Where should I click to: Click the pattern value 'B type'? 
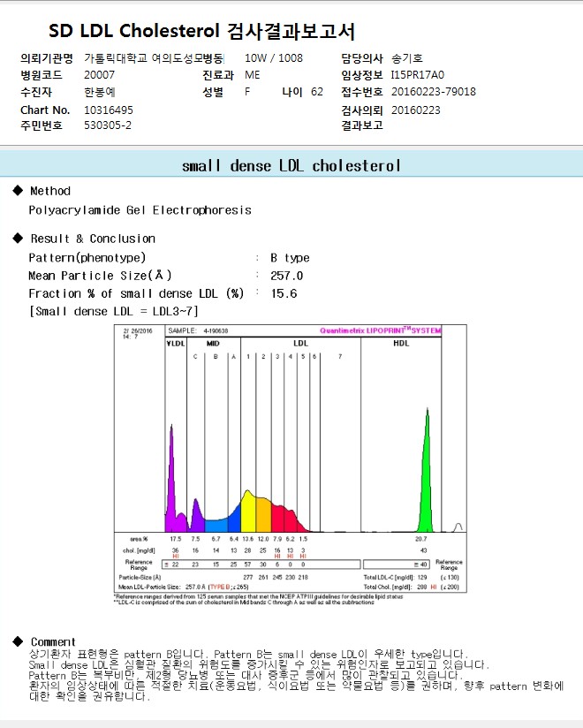coord(290,258)
